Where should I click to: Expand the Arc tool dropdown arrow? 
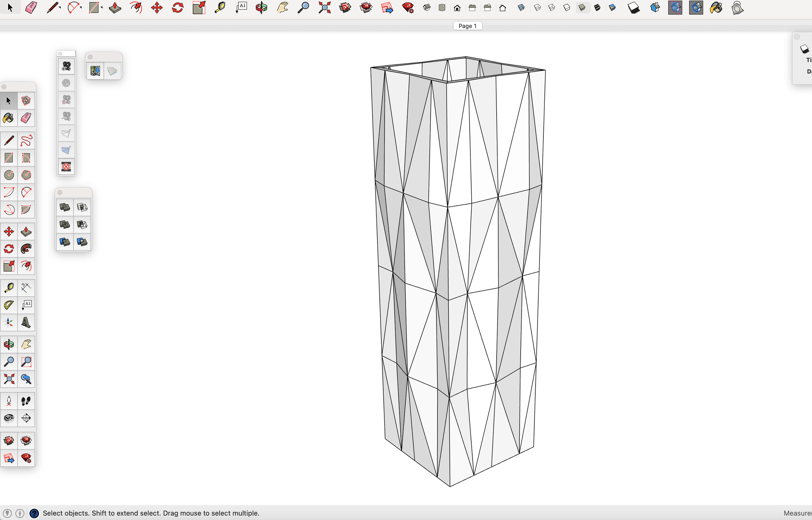tap(81, 7)
